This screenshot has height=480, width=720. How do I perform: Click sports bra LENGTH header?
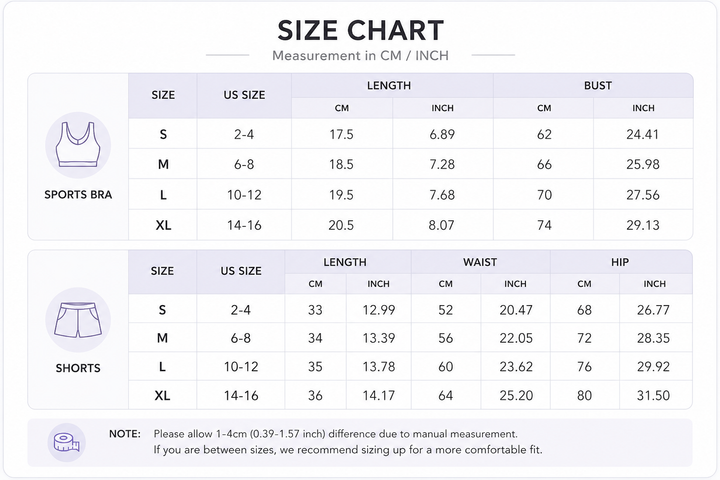tap(389, 85)
